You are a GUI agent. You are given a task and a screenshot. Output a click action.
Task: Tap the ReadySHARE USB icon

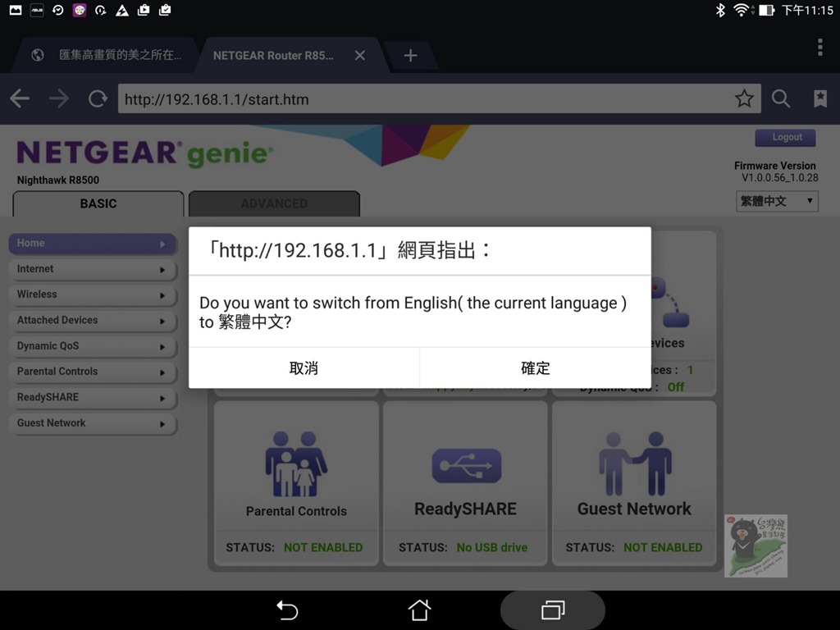pos(467,466)
